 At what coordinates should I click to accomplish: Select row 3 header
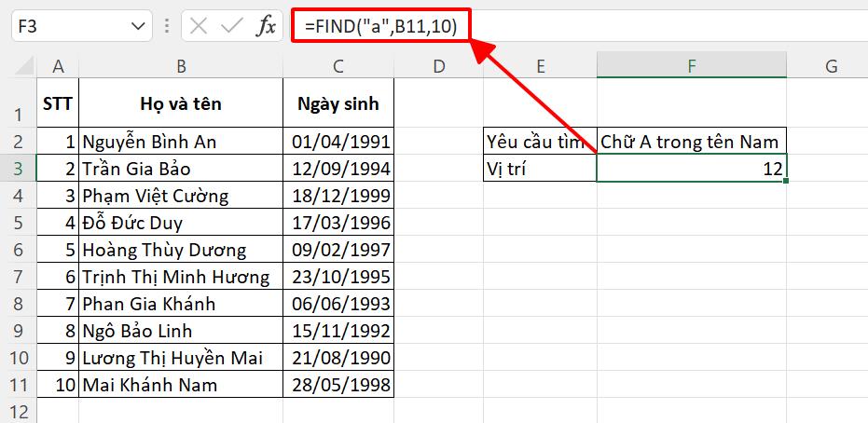pos(19,168)
